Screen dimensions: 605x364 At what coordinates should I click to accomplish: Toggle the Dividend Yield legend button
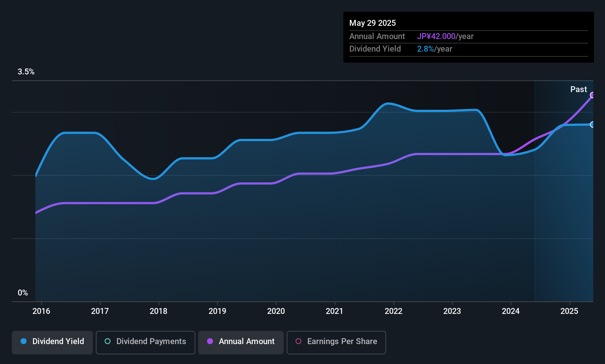52,342
